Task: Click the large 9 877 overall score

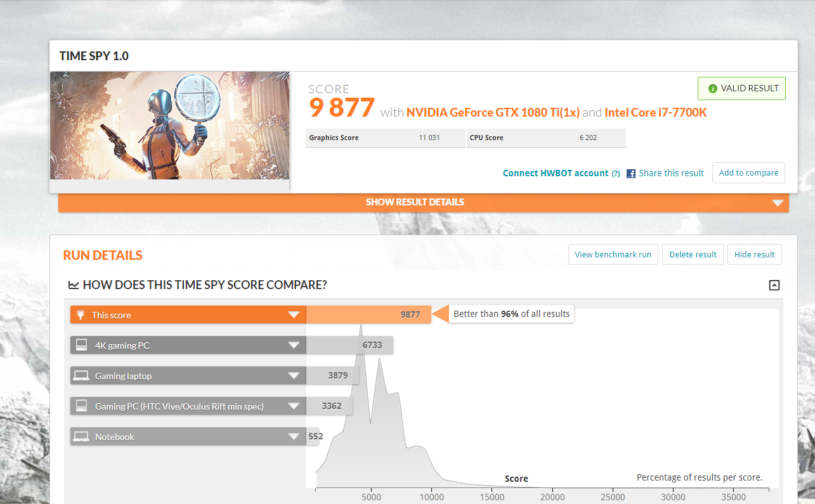Action: pos(342,108)
